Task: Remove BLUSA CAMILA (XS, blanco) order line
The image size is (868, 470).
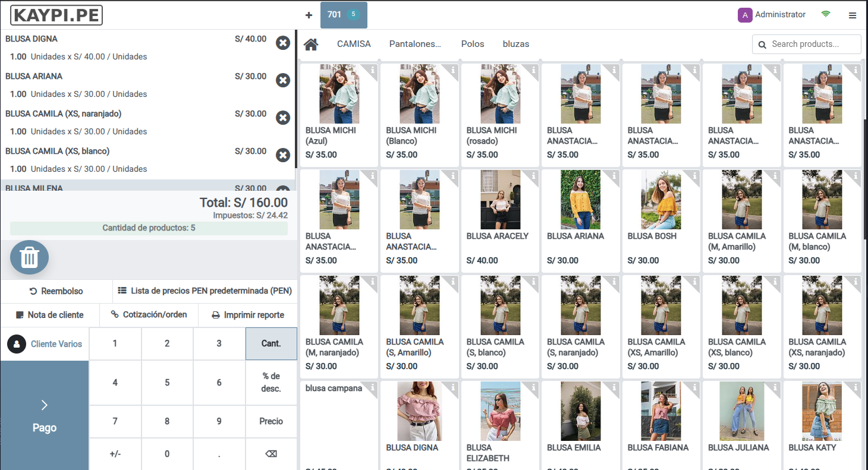Action: [x=283, y=155]
